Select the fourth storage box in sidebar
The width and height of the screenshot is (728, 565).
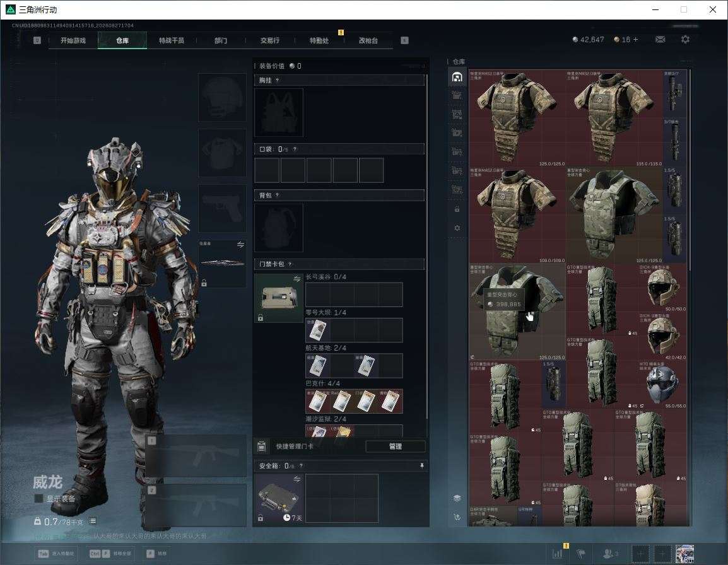click(x=457, y=133)
